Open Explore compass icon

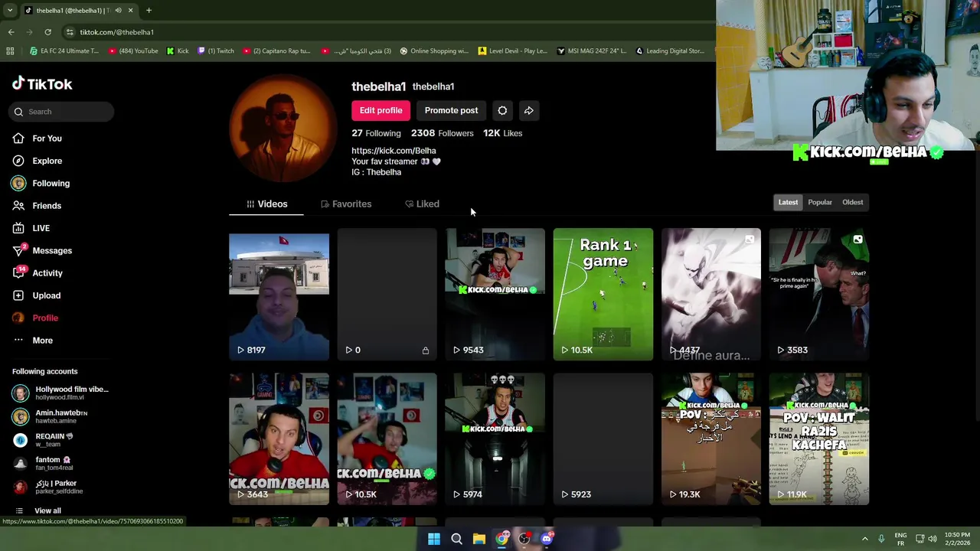[x=18, y=161]
